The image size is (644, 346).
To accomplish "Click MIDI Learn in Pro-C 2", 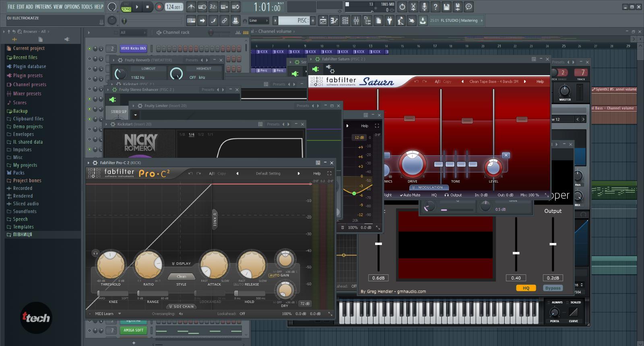I will (104, 314).
